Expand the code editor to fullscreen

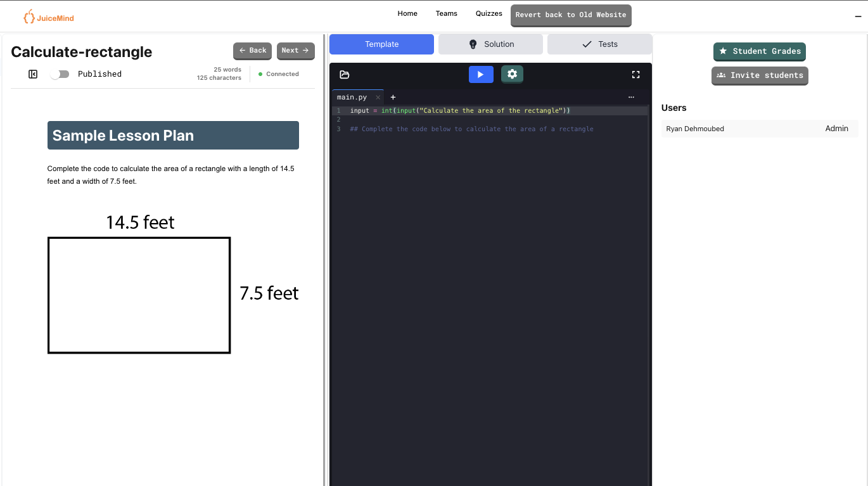[635, 74]
